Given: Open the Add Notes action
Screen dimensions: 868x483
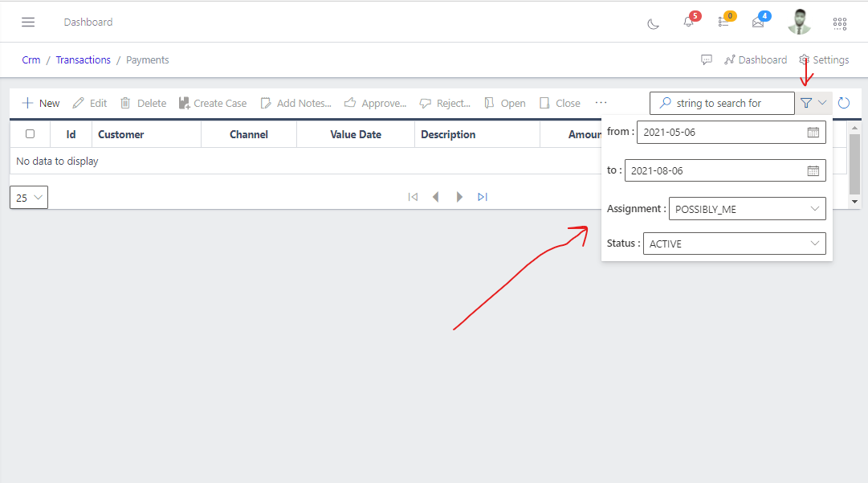Looking at the screenshot, I should click(295, 103).
